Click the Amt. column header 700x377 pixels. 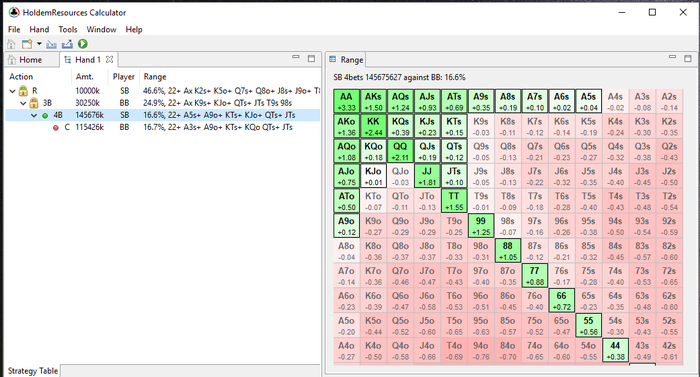84,77
